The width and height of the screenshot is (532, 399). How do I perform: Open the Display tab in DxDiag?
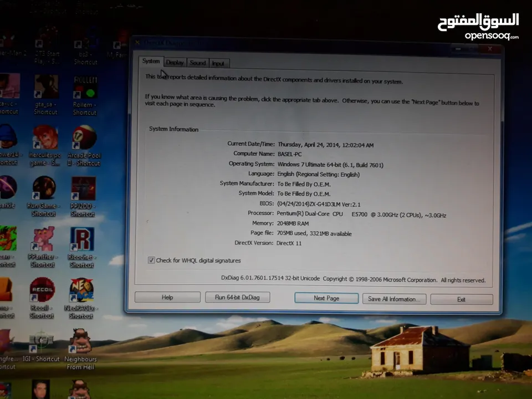(175, 63)
